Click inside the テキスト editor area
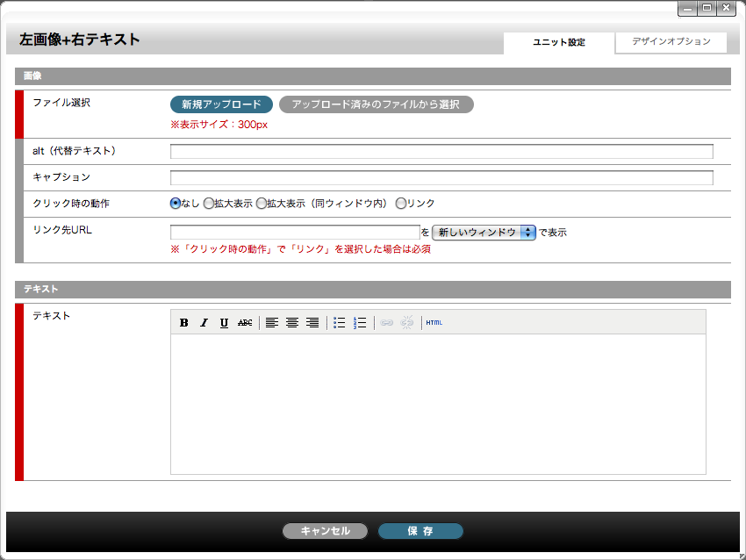746x560 pixels. (438, 404)
